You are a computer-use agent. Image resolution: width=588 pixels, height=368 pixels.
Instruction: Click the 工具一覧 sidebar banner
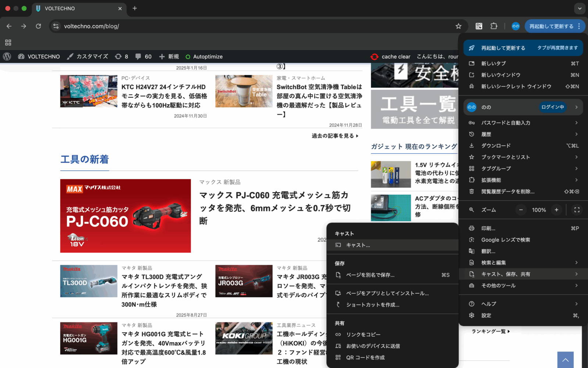point(415,109)
